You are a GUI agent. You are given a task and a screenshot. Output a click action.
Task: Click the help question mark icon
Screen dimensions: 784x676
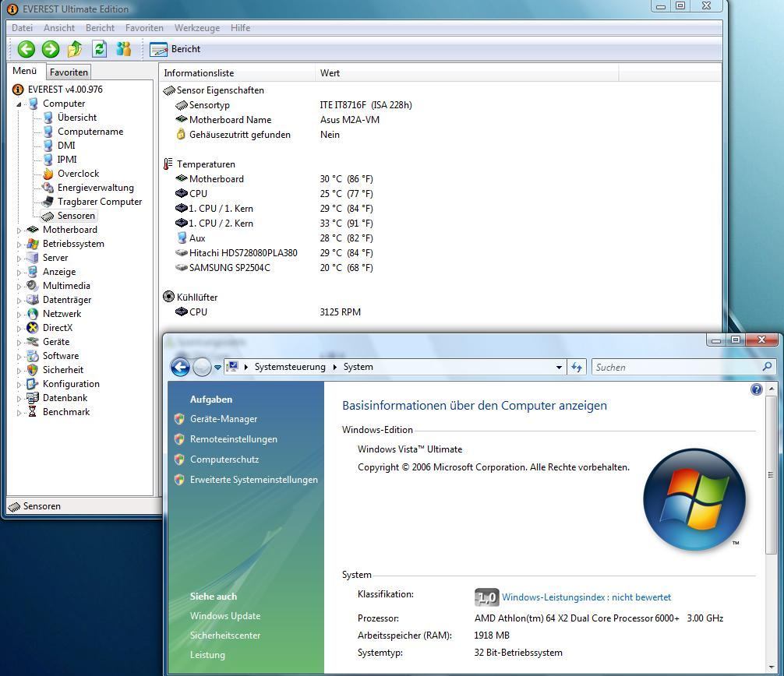(x=757, y=389)
